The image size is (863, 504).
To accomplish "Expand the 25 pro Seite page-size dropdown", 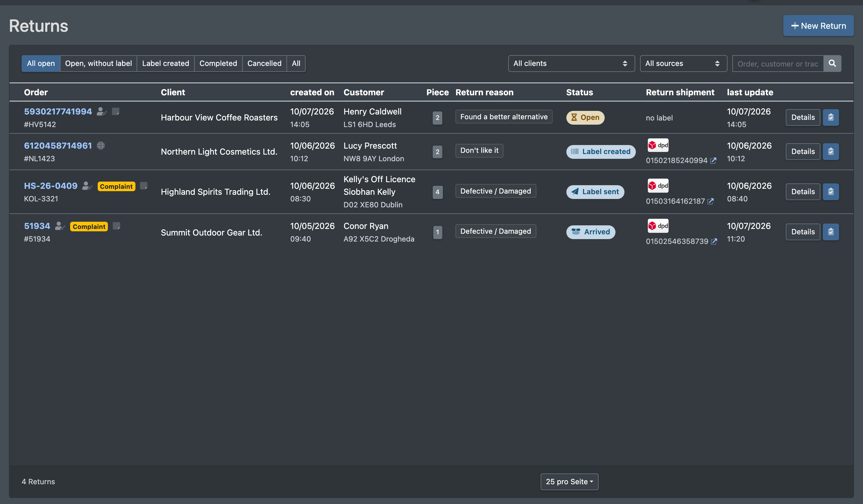I will pyautogui.click(x=570, y=482).
